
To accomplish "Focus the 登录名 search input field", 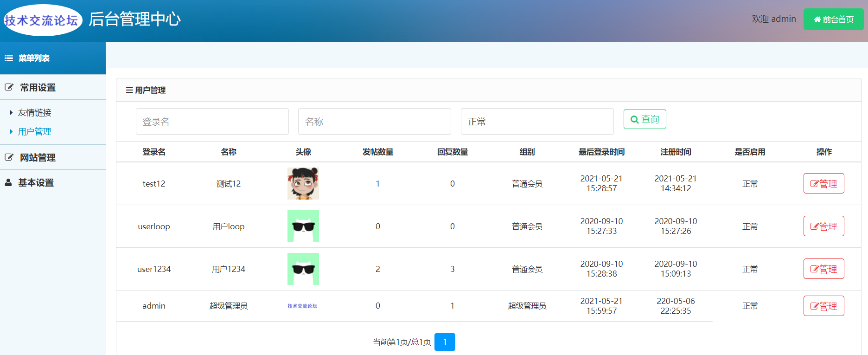I will [x=212, y=122].
